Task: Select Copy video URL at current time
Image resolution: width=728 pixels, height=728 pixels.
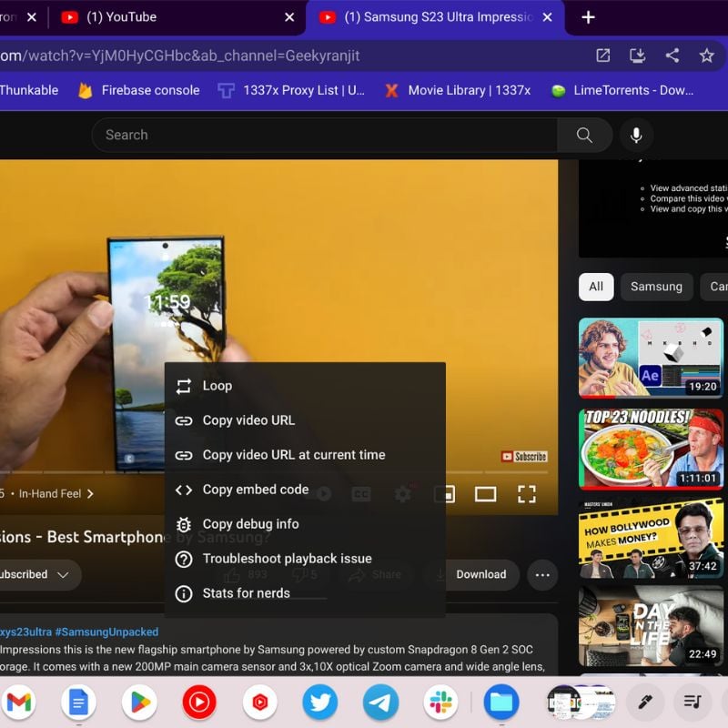Action: [305, 454]
